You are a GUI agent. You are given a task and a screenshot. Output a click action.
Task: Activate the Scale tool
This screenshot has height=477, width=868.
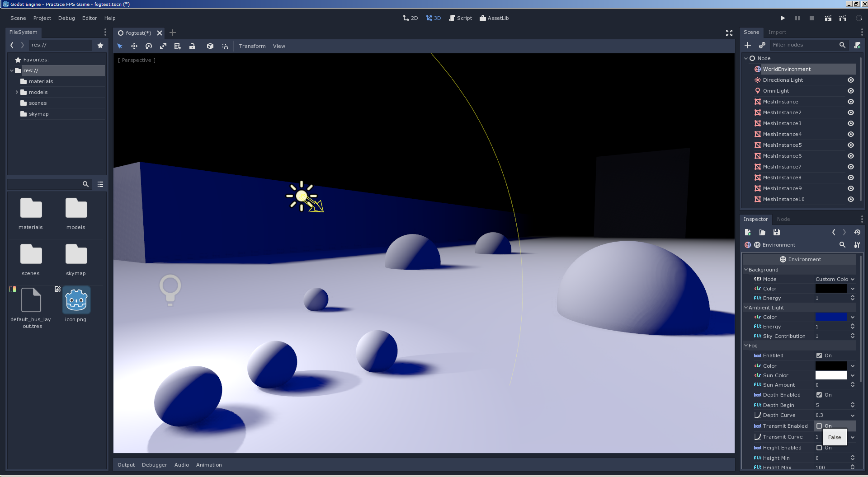[x=163, y=46]
